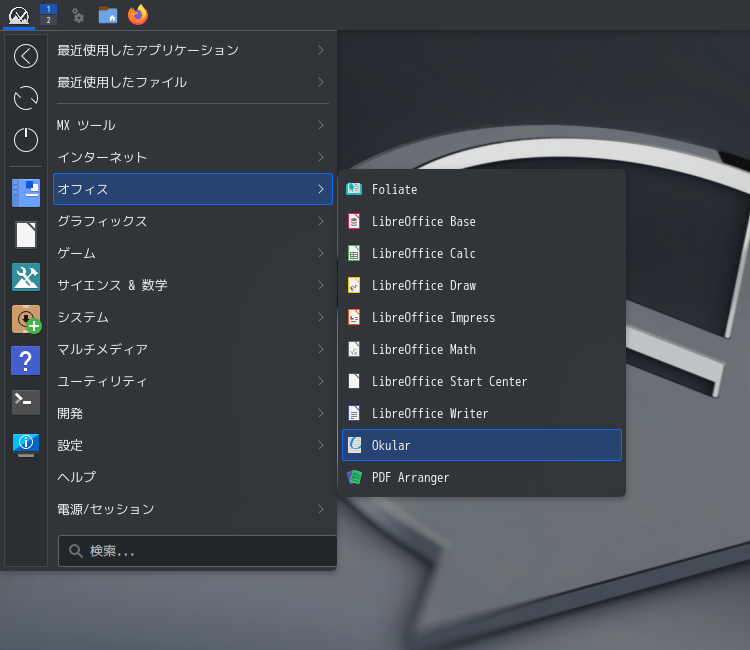Image resolution: width=750 pixels, height=650 pixels.
Task: Click the MX ツール text label
Action: coord(86,125)
